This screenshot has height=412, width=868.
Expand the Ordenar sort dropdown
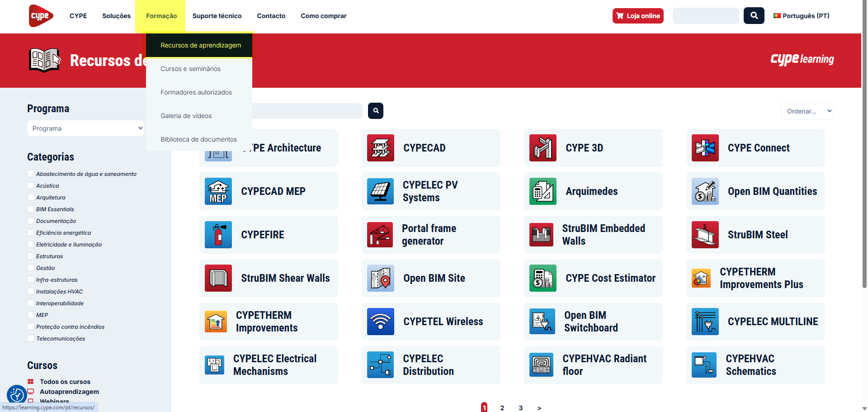807,111
